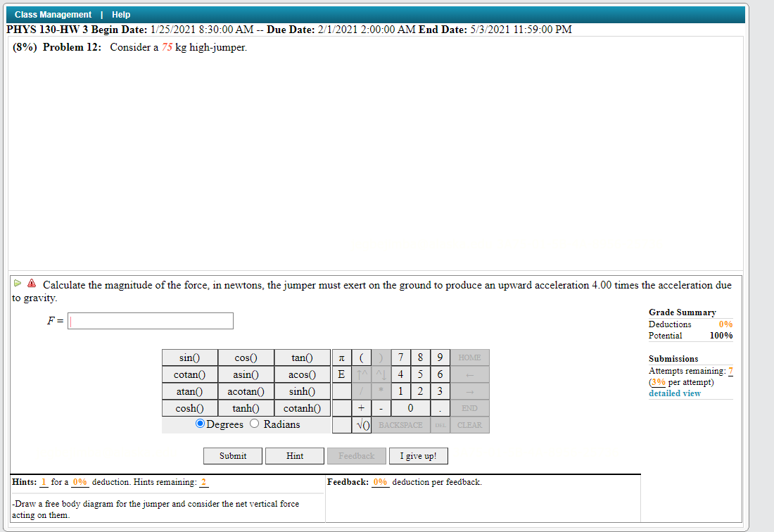Click the decimal point key
The image size is (774, 532).
pyautogui.click(x=440, y=408)
